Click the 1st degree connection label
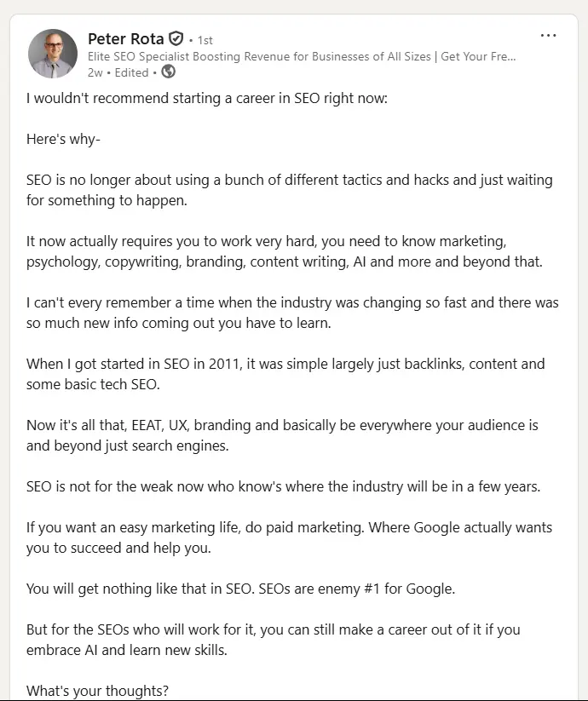Image resolution: width=588 pixels, height=701 pixels. (205, 41)
